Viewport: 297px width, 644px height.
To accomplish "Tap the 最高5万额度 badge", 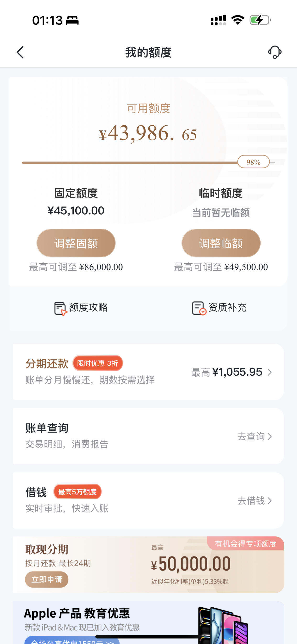I will point(77,492).
